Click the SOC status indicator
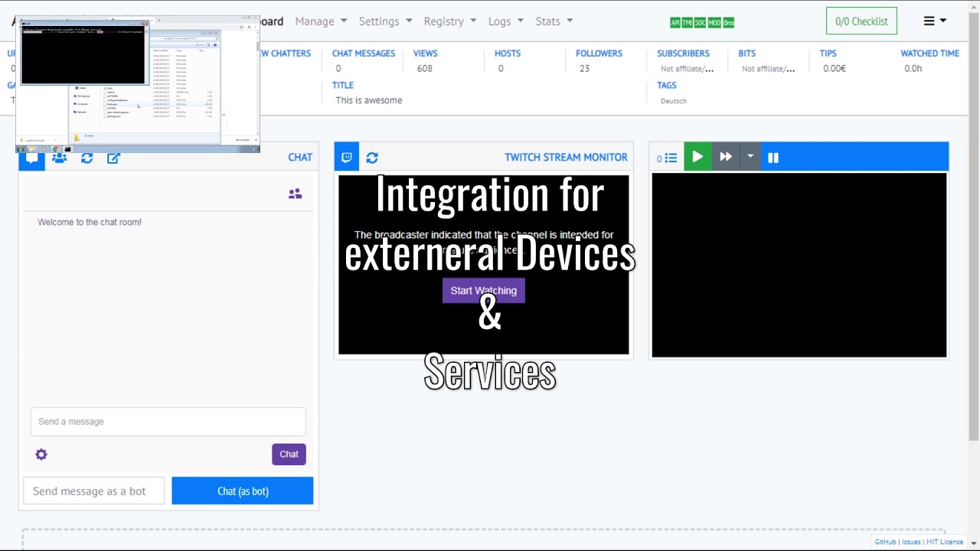980x551 pixels. point(700,23)
